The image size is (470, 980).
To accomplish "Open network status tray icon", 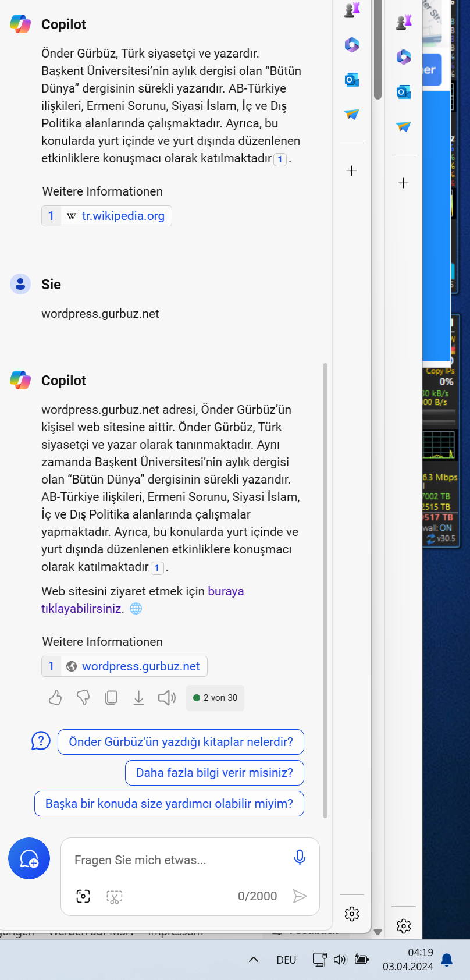I will tap(319, 960).
